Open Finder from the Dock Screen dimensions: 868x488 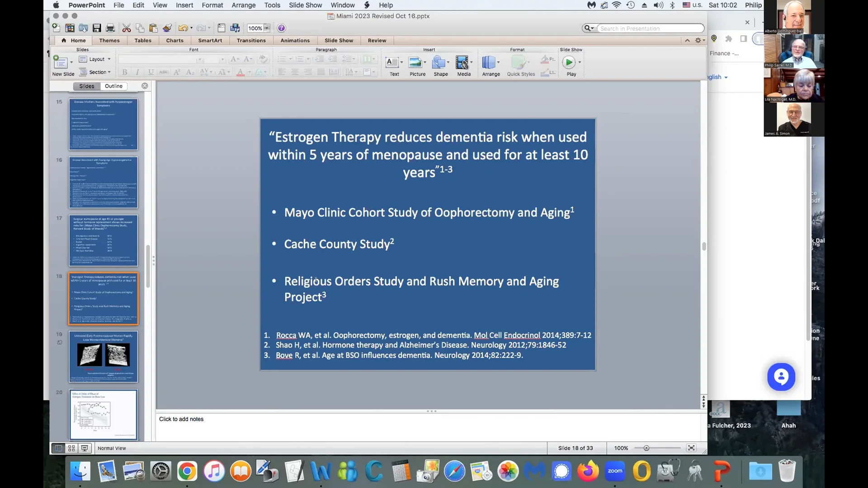(80, 472)
